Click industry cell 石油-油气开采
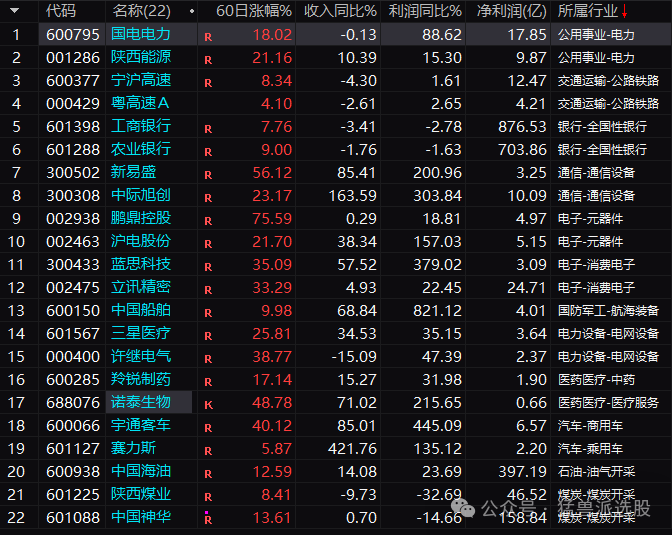Screen dimensions: 672x535 (x=596, y=472)
